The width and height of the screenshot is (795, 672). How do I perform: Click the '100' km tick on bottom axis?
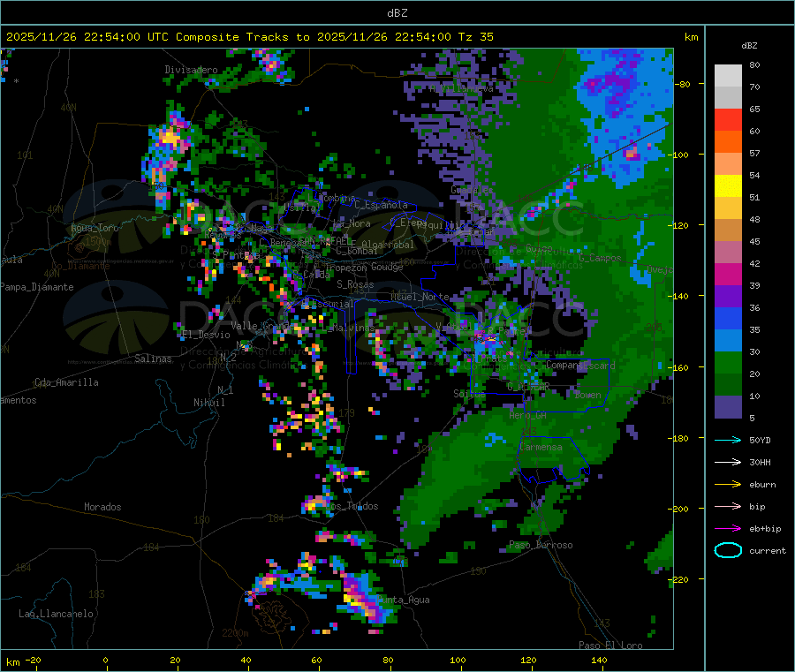coord(458,660)
